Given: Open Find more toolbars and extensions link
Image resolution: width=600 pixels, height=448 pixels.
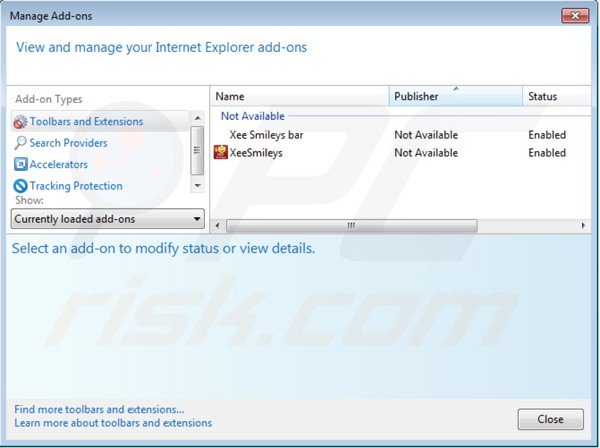Looking at the screenshot, I should click(99, 409).
